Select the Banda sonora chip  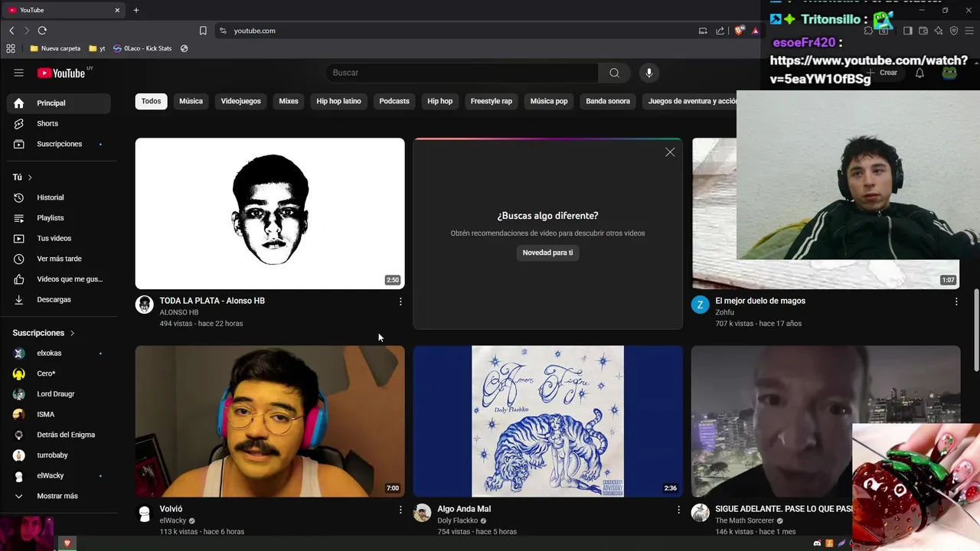click(x=608, y=101)
